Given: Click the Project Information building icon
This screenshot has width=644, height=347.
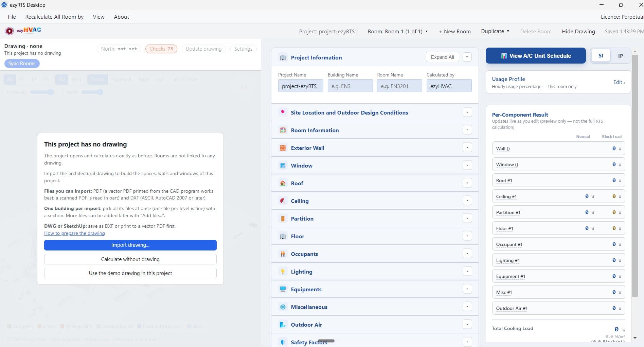Looking at the screenshot, I should click(283, 57).
